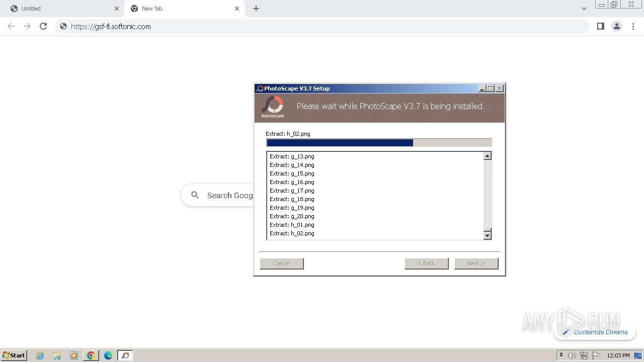The image size is (644, 362).
Task: Click Cancel in PhotoScape Setup
Action: coord(282,263)
